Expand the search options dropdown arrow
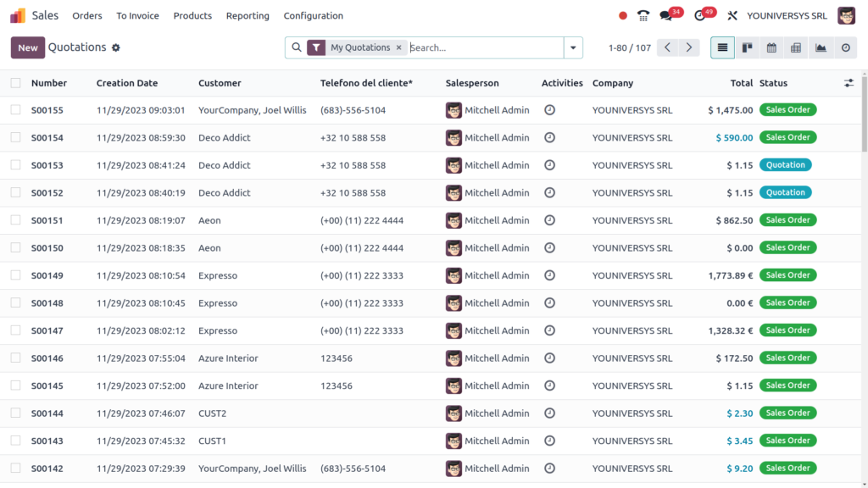This screenshot has height=488, width=868. pos(573,48)
